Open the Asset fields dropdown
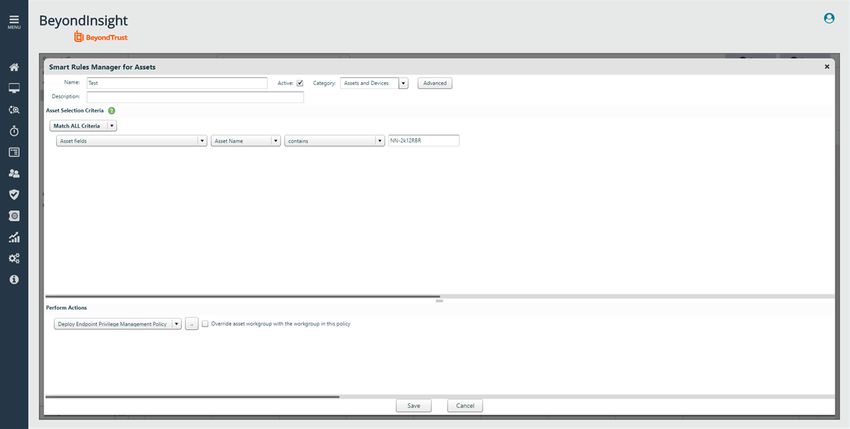This screenshot has height=429, width=850. [x=132, y=141]
